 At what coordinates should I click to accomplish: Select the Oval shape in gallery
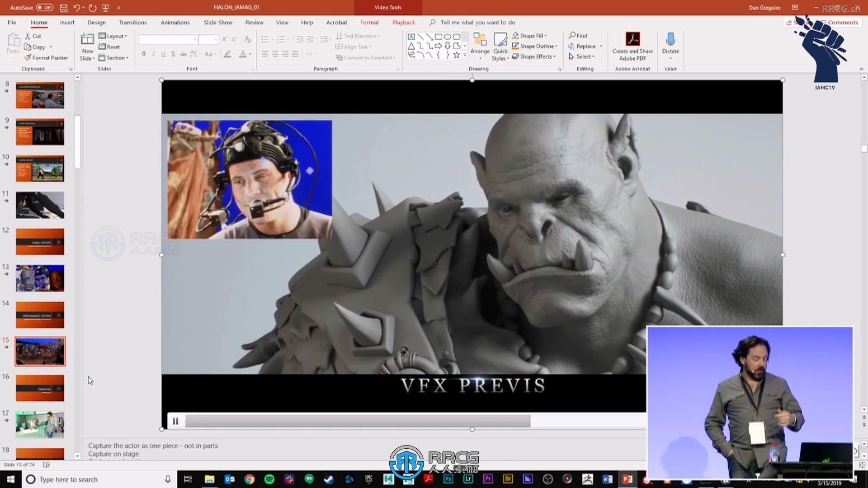(x=447, y=37)
